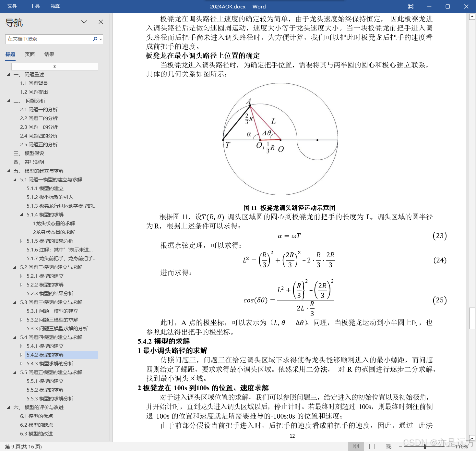Viewport: 476px width, 451px height.
Task: Go to heading 6.2 模型的缺点
Action: click(36, 425)
